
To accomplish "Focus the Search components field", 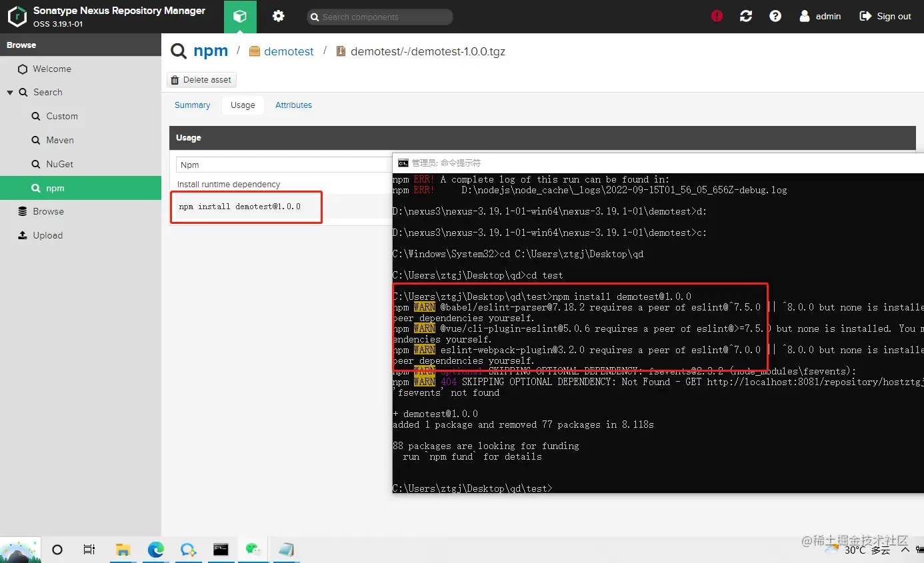I will (380, 17).
